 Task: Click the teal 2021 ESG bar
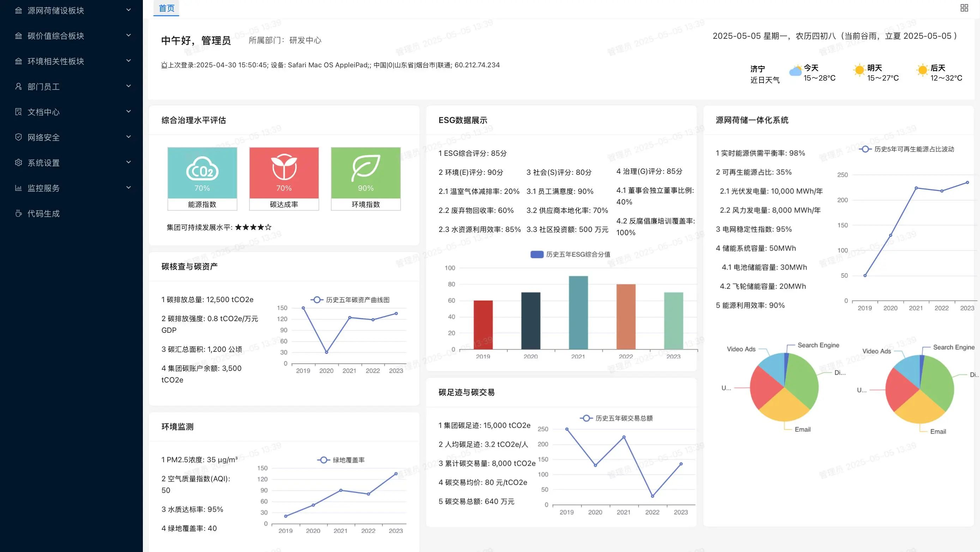(578, 313)
